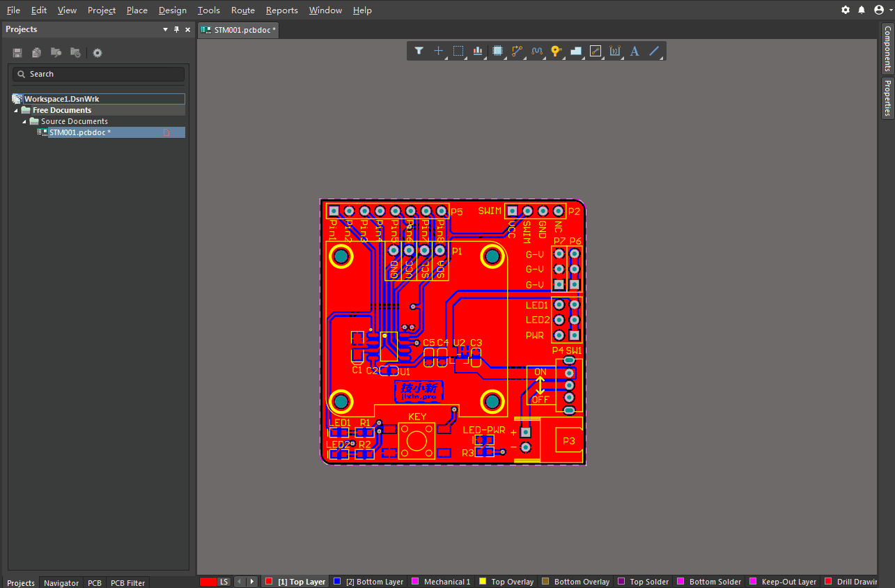Pin the Projects panel
This screenshot has width=895, height=588.
(176, 29)
